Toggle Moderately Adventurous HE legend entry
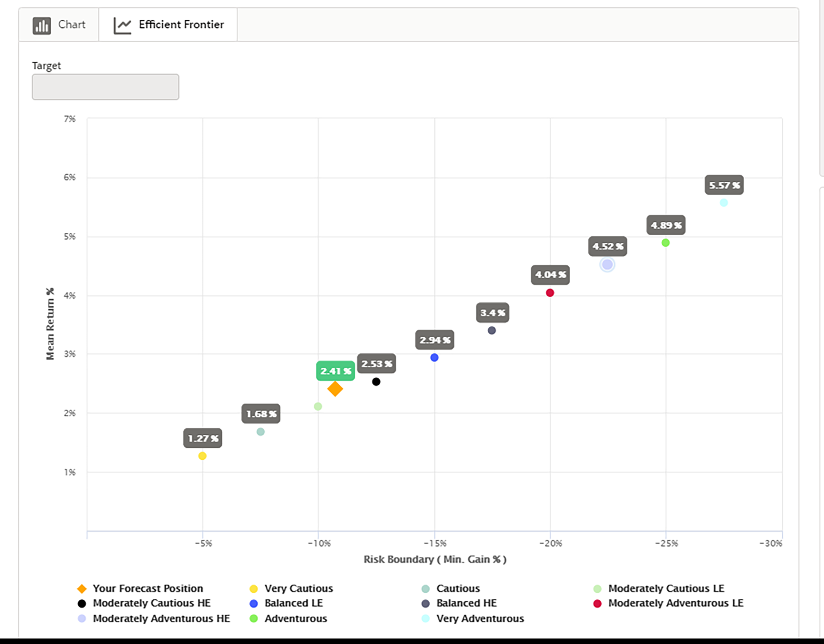This screenshot has width=824, height=644. [154, 619]
